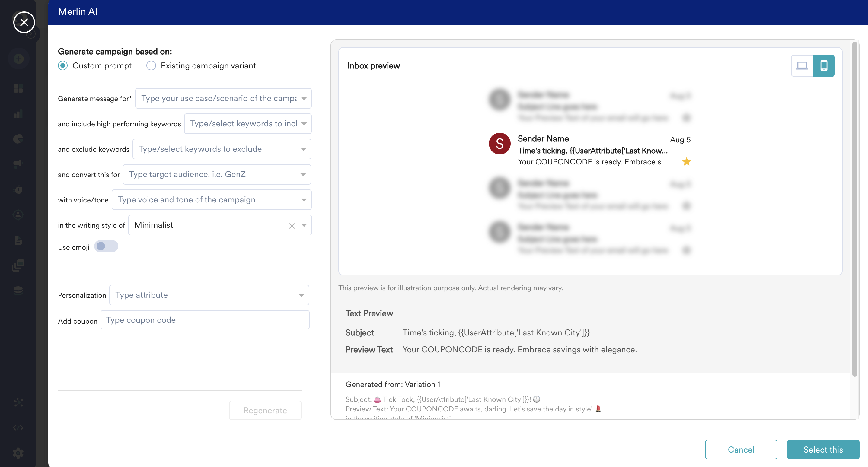The image size is (868, 467).
Task: Close the Merlin AI dialog
Action: click(x=24, y=22)
